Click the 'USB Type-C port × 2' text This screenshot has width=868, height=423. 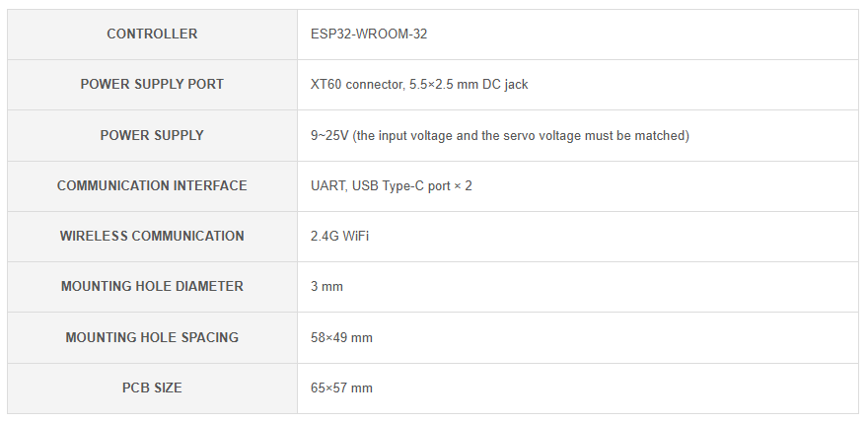click(411, 185)
